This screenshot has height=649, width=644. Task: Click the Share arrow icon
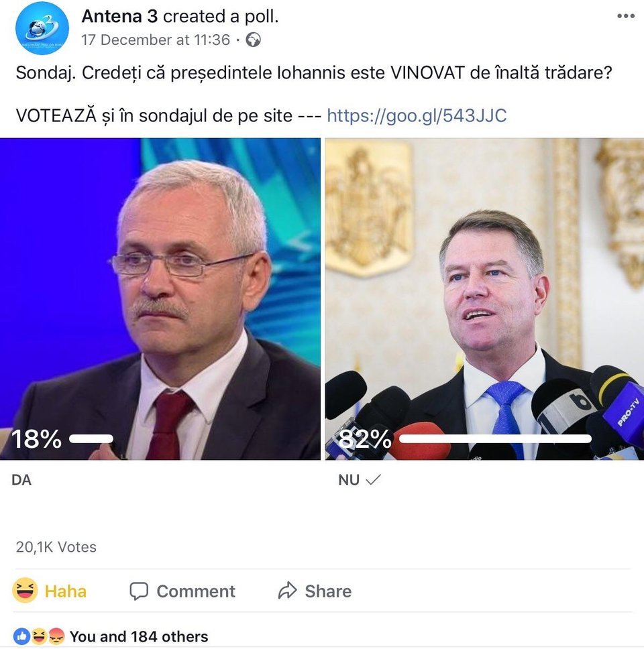point(287,591)
